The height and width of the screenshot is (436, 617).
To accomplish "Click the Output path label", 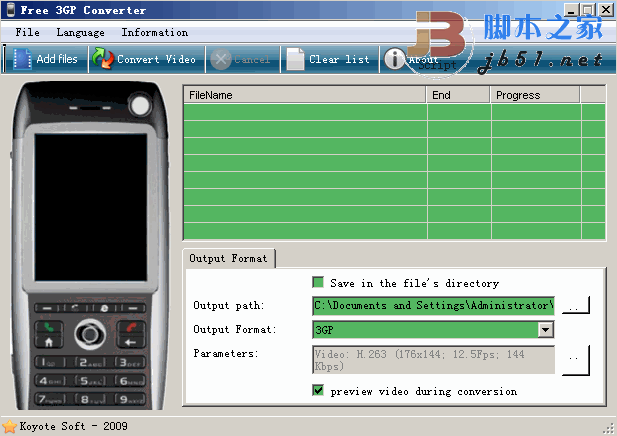I will pyautogui.click(x=229, y=305).
